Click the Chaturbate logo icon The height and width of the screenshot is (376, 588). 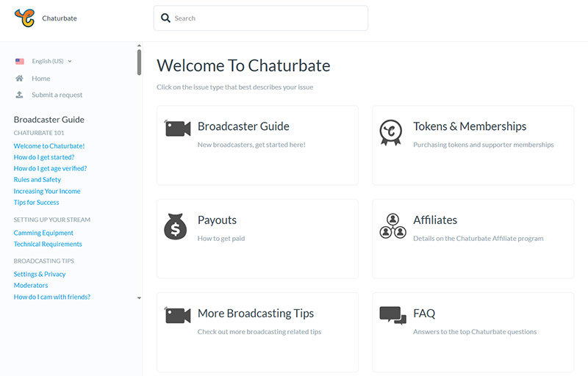pyautogui.click(x=25, y=18)
